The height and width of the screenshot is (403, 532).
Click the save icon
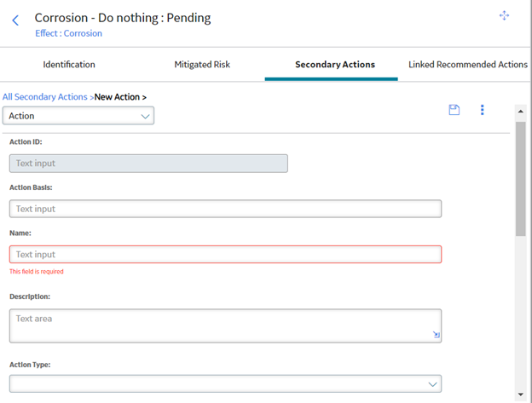pos(454,110)
